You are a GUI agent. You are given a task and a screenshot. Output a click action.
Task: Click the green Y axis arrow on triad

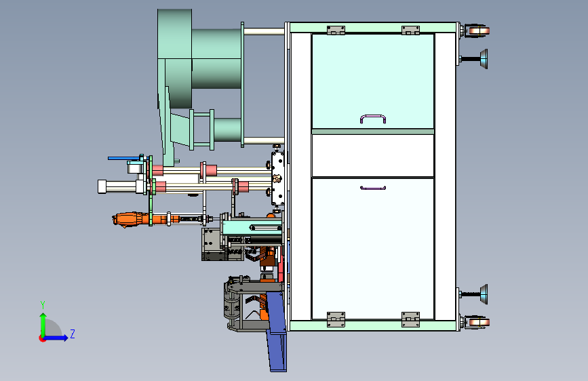pos(43,325)
